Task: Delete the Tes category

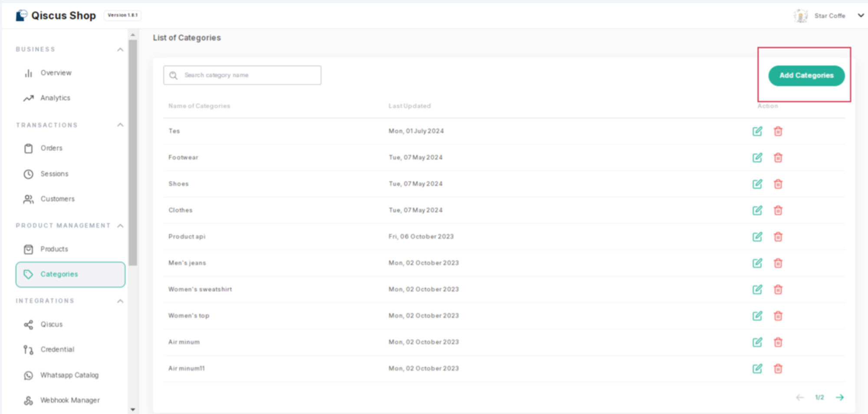Action: [x=778, y=131]
